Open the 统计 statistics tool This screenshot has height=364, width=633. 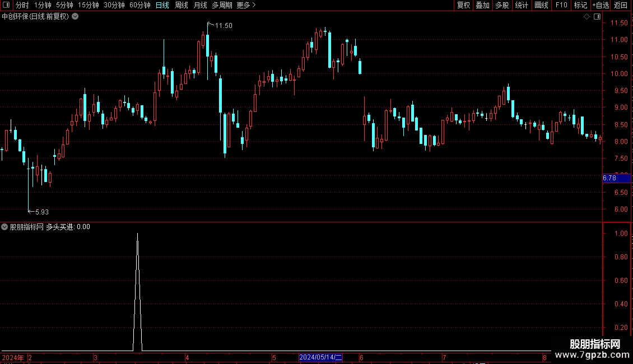tap(522, 5)
